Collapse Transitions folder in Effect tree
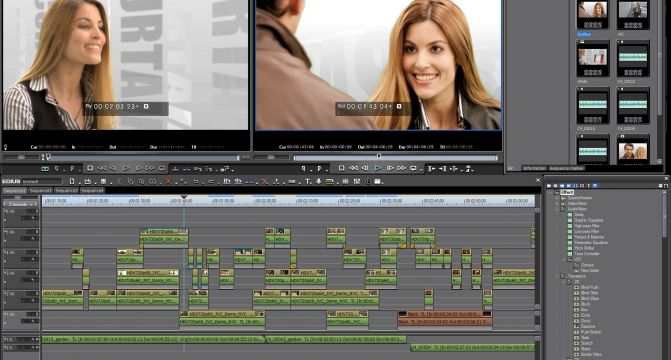671x360 pixels. tap(557, 276)
